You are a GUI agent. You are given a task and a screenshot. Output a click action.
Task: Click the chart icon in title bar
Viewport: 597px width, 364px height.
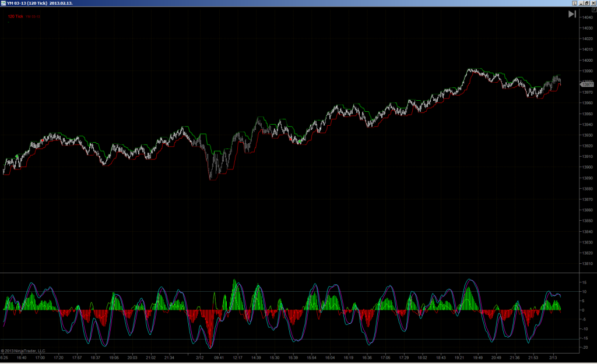click(x=3, y=3)
